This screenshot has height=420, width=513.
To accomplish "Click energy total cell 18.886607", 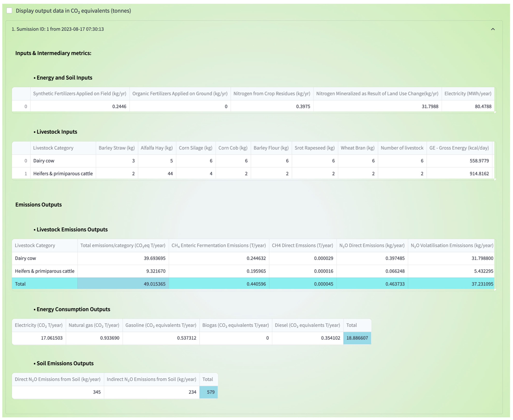I will pyautogui.click(x=357, y=338).
